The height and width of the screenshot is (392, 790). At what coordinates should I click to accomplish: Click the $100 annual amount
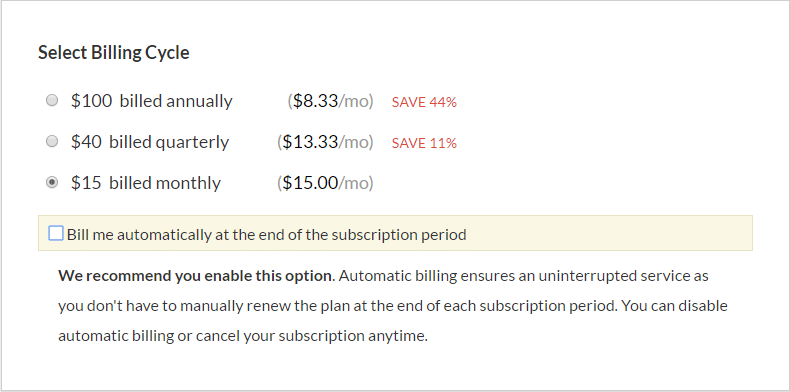(91, 101)
